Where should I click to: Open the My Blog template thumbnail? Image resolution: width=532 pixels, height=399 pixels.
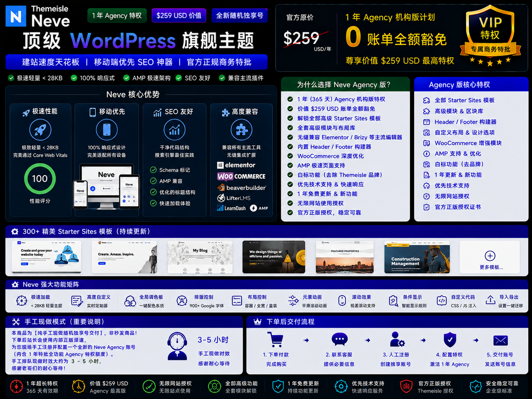click(200, 257)
